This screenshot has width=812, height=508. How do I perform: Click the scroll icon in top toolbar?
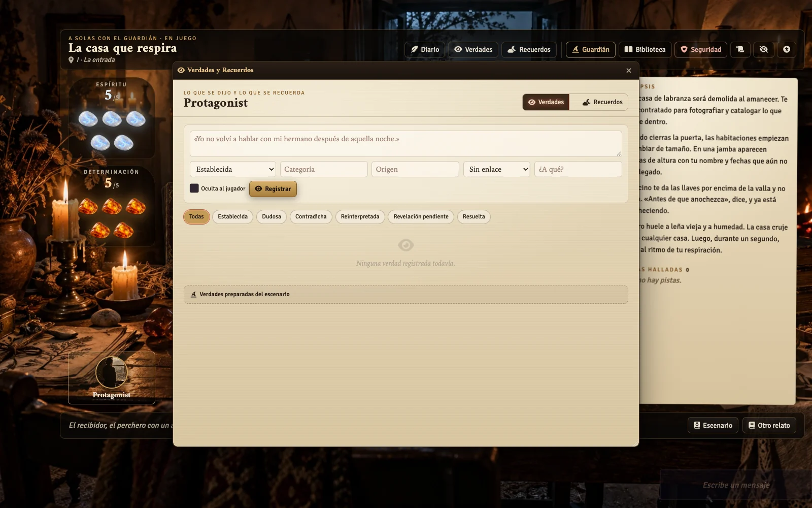point(740,50)
